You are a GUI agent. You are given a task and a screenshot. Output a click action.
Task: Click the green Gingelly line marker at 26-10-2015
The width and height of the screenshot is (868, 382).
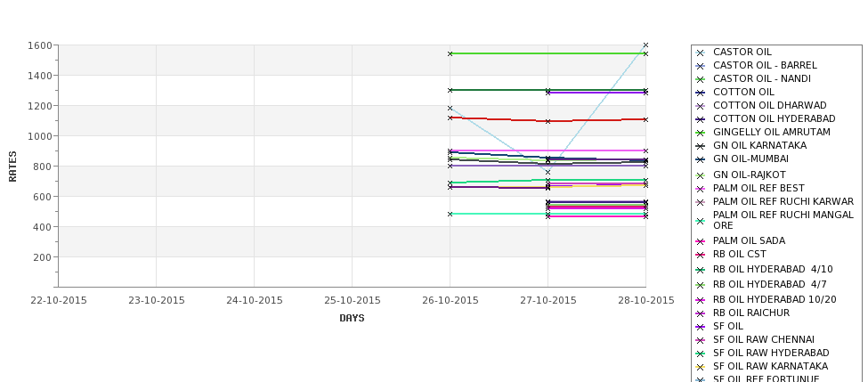(x=450, y=53)
